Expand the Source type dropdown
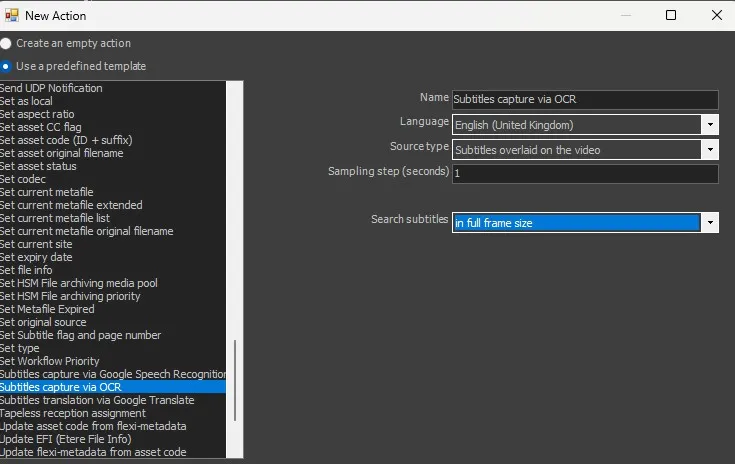 pos(709,150)
